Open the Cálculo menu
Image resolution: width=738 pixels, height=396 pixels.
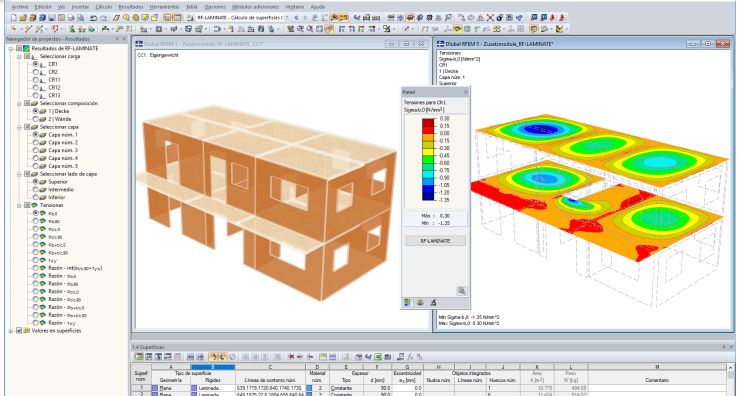[104, 7]
